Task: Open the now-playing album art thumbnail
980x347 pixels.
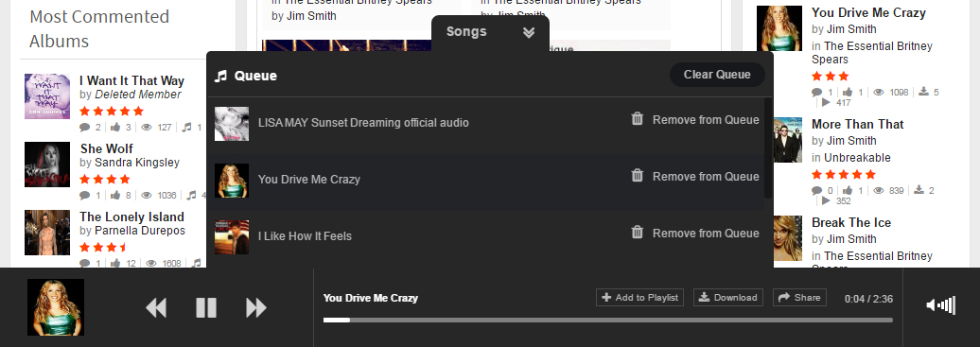Action: click(x=56, y=307)
